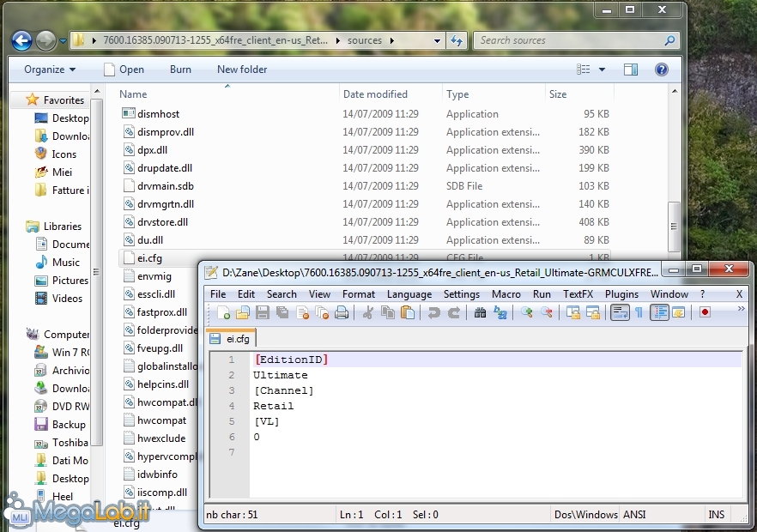Toggle the Show indent guide button
Image resolution: width=757 pixels, height=532 pixels.
[x=659, y=313]
